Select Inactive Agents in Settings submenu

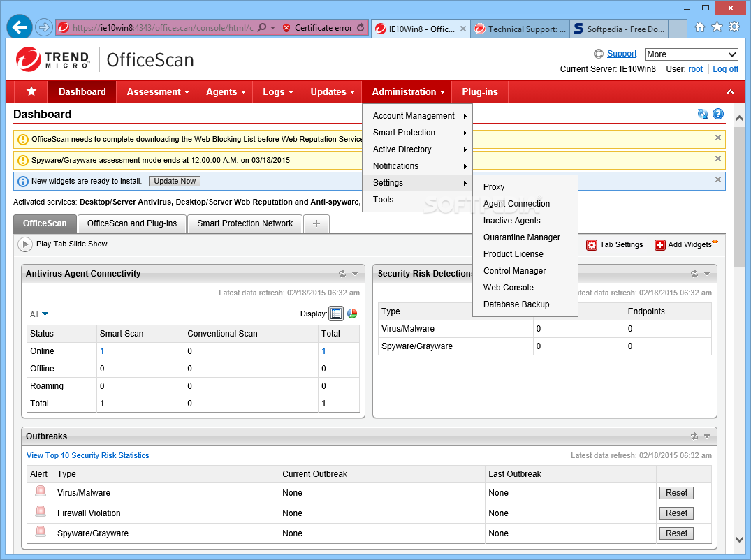(x=525, y=221)
